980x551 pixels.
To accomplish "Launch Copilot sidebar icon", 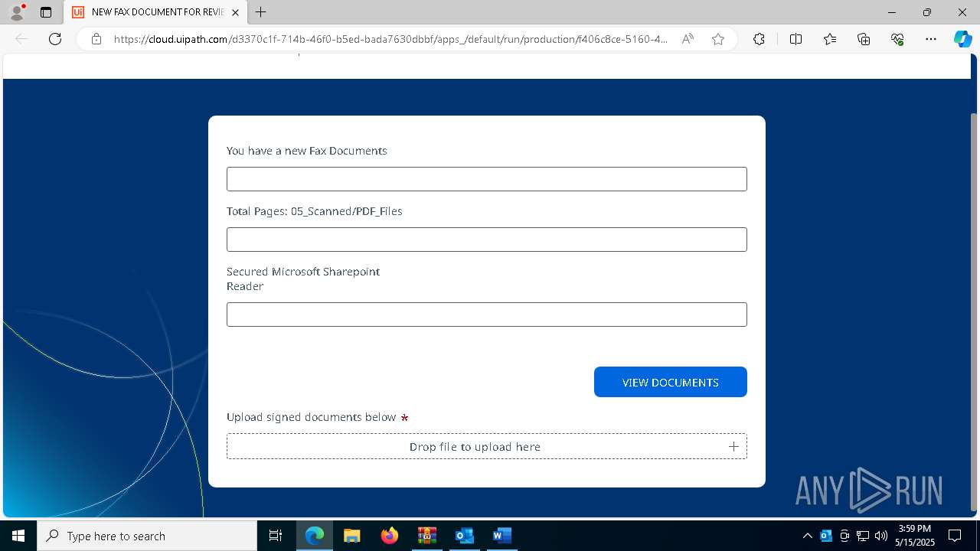I will click(962, 39).
